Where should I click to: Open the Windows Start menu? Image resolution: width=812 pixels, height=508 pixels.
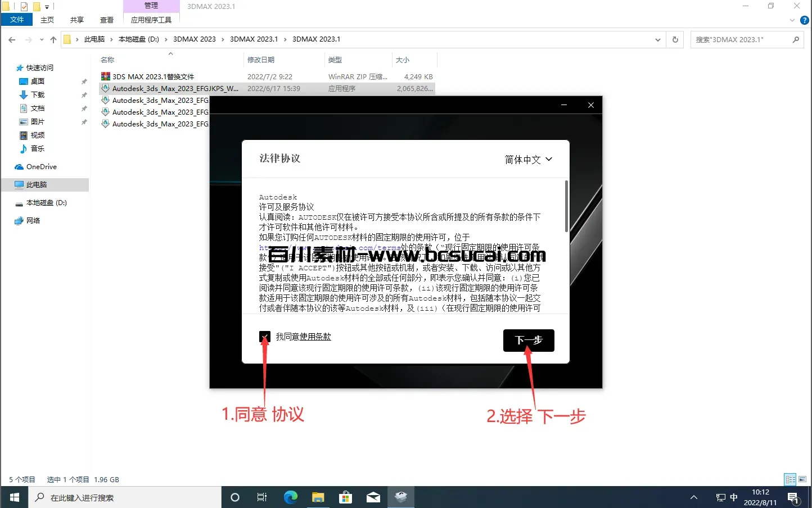coord(14,497)
